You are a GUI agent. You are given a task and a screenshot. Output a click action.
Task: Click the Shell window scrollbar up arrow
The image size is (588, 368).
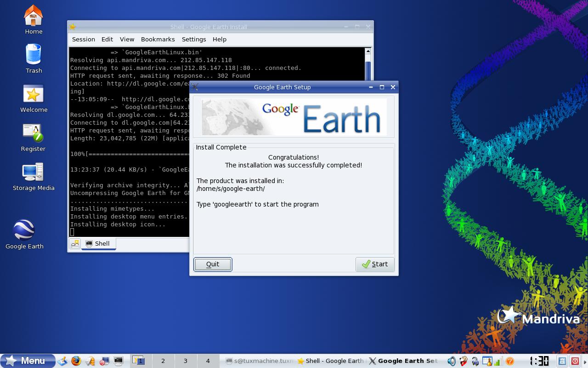(x=368, y=52)
